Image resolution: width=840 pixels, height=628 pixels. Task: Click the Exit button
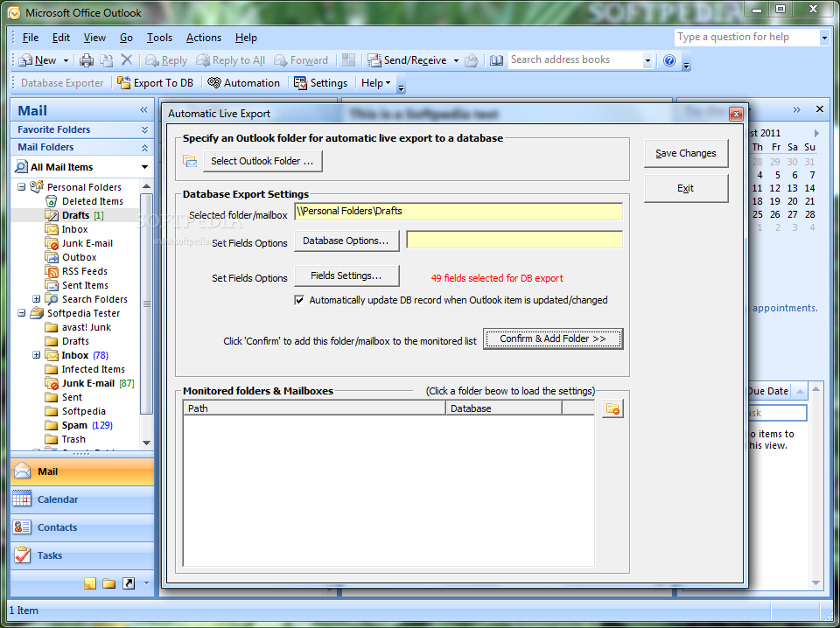(x=686, y=188)
